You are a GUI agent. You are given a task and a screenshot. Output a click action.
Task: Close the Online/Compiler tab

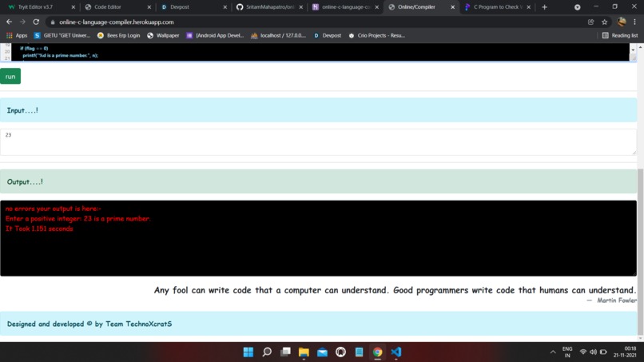coord(452,7)
